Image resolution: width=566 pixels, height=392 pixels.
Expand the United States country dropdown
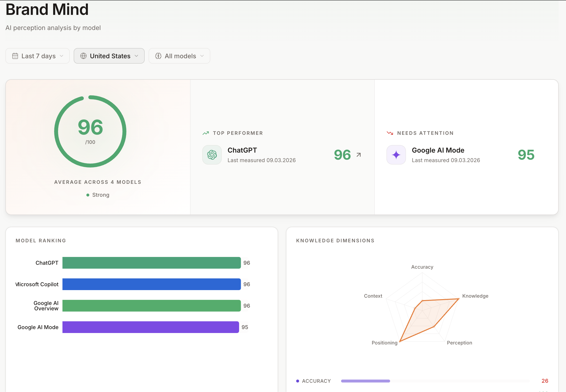point(109,56)
